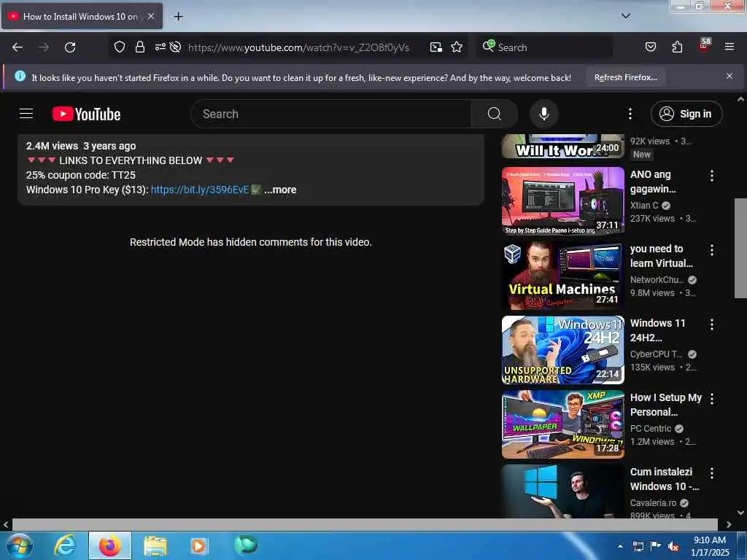Open the bit.ly/3596EvE link
The width and height of the screenshot is (747, 560).
pyautogui.click(x=200, y=190)
